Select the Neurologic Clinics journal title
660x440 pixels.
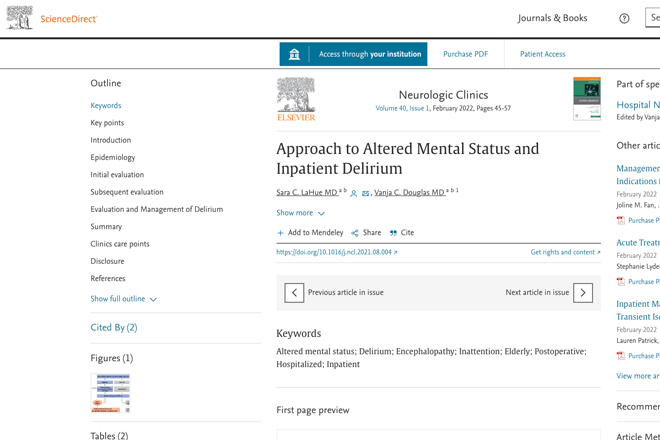[x=443, y=95]
